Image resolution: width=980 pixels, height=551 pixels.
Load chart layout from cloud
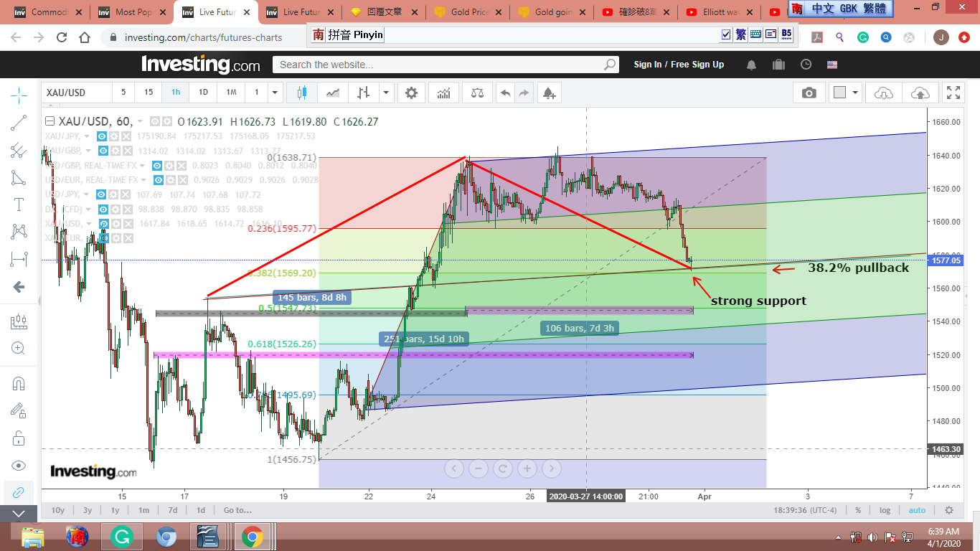point(884,93)
